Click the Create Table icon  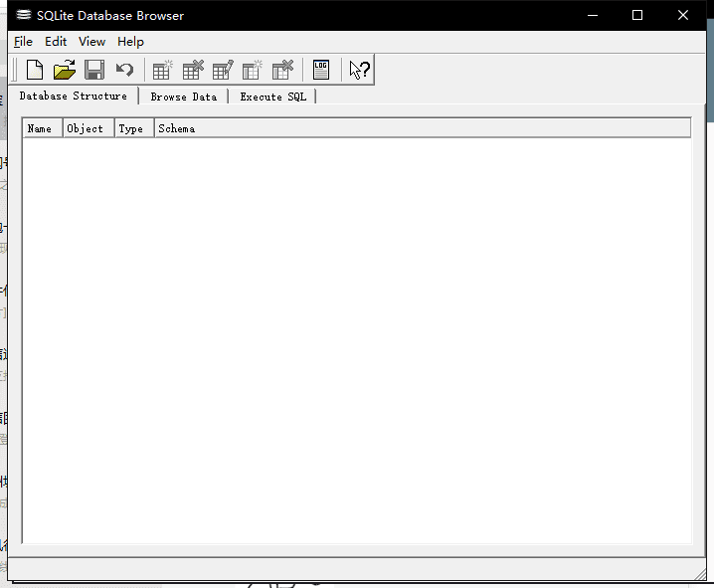click(x=162, y=70)
